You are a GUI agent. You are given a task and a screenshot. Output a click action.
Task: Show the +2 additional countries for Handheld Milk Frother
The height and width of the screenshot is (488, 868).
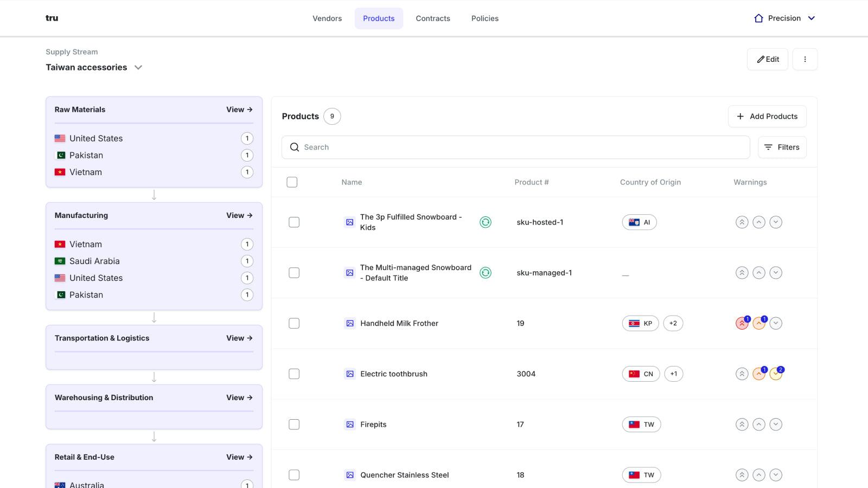(673, 323)
